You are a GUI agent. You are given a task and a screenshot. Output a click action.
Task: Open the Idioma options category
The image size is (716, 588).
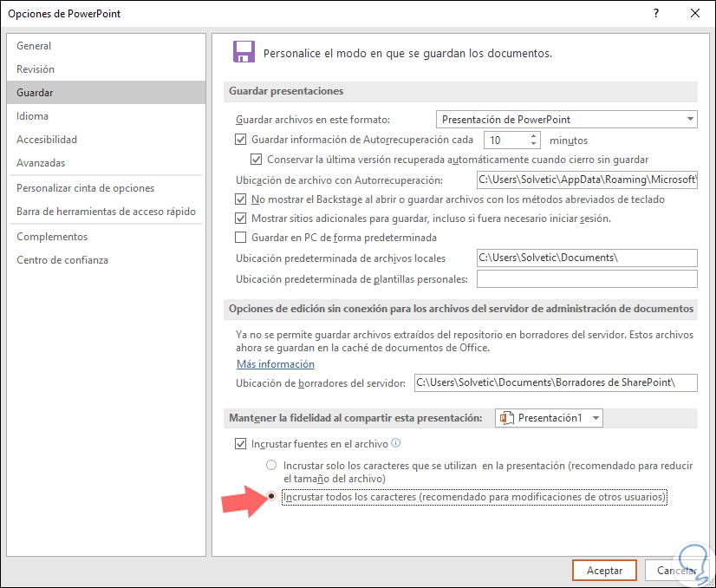107,116
